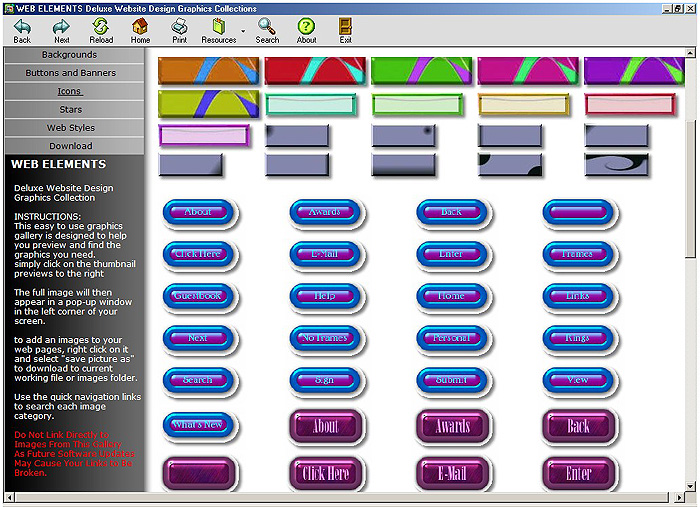Click the blue Home button thumbnail
The width and height of the screenshot is (700, 507).
coord(452,296)
